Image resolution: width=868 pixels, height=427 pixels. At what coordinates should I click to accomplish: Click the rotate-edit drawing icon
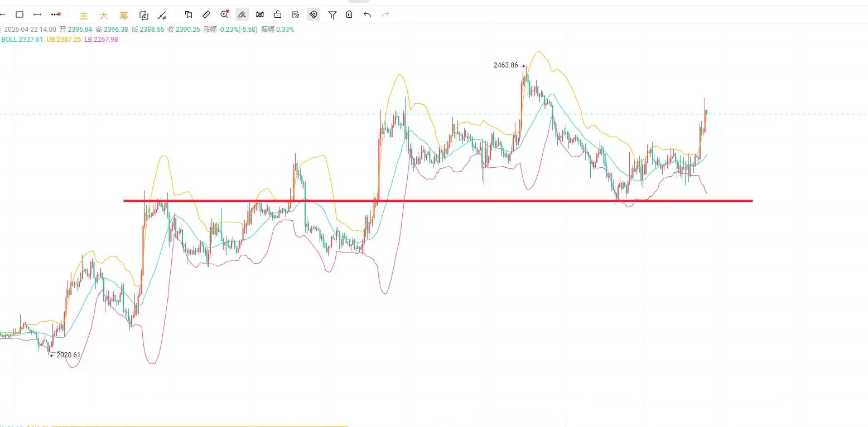[x=144, y=15]
